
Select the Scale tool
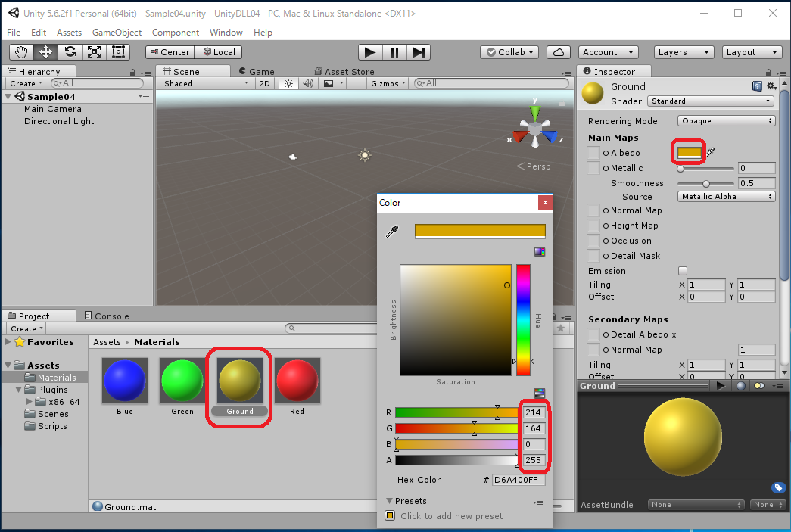point(94,52)
